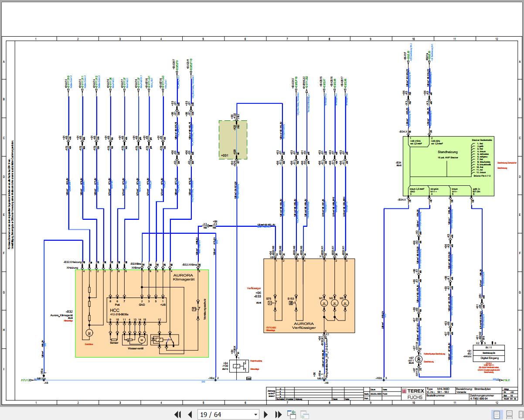Click the 'Standheizung' title in green box
Viewport: 524px width, 420px height.
[x=448, y=153]
